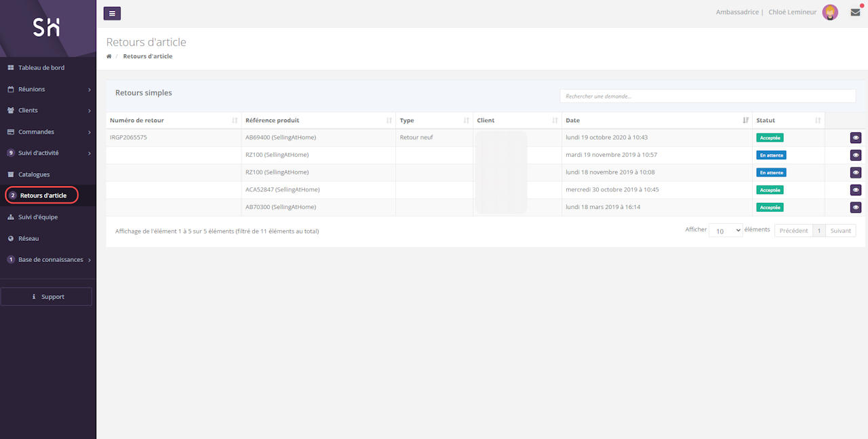Open the Afficher entries count dropdown
Image resolution: width=868 pixels, height=439 pixels.
[726, 231]
